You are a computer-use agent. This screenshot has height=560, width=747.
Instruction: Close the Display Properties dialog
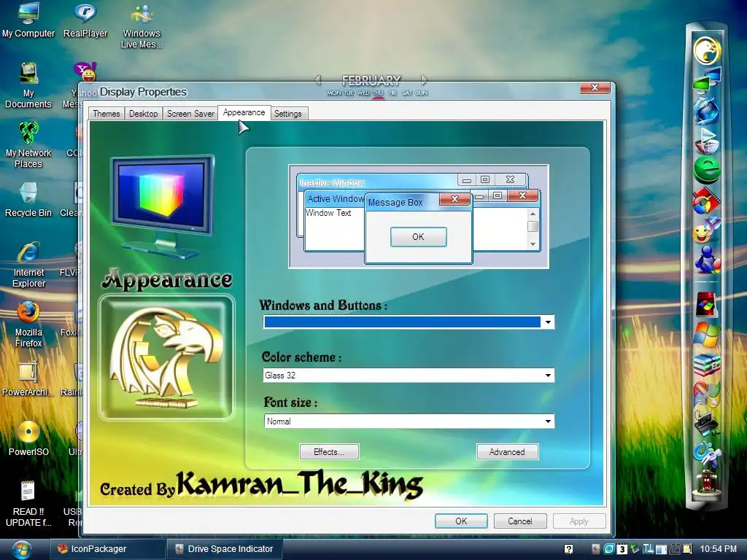tap(595, 87)
